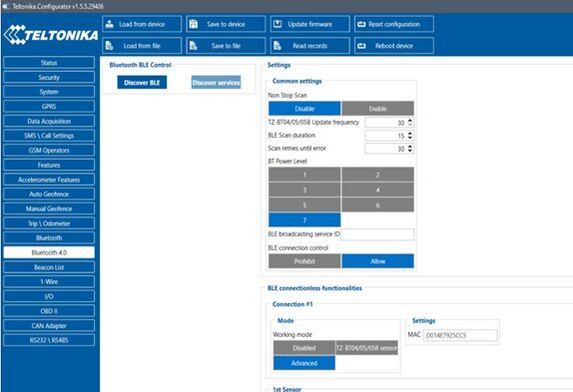Click the Load from device icon
573x392 pixels.
(109, 24)
